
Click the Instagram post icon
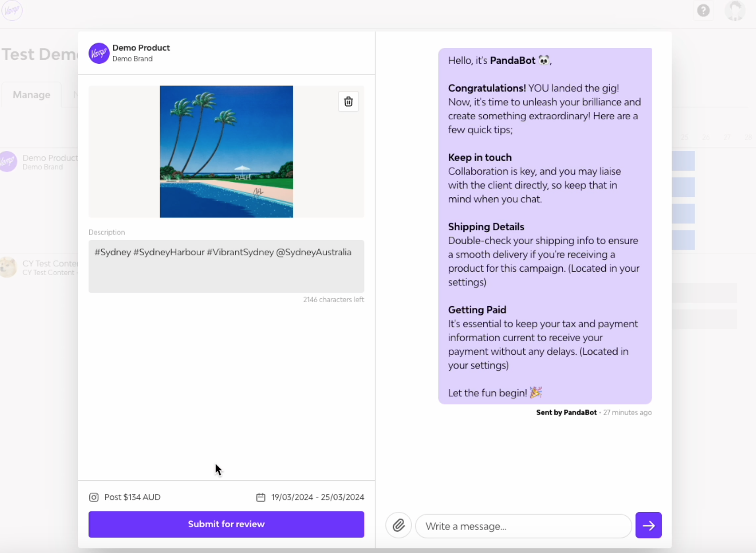94,497
